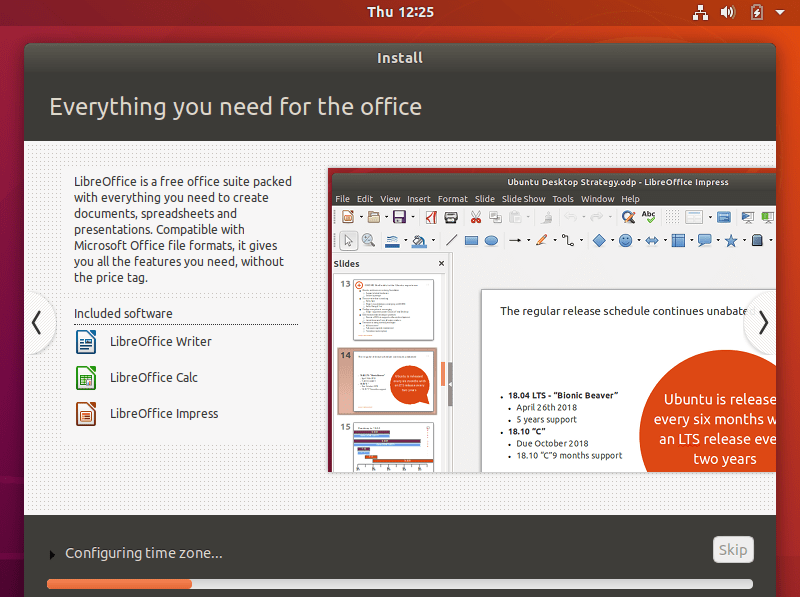Select the Stars shape tool
The height and width of the screenshot is (597, 800).
(731, 240)
